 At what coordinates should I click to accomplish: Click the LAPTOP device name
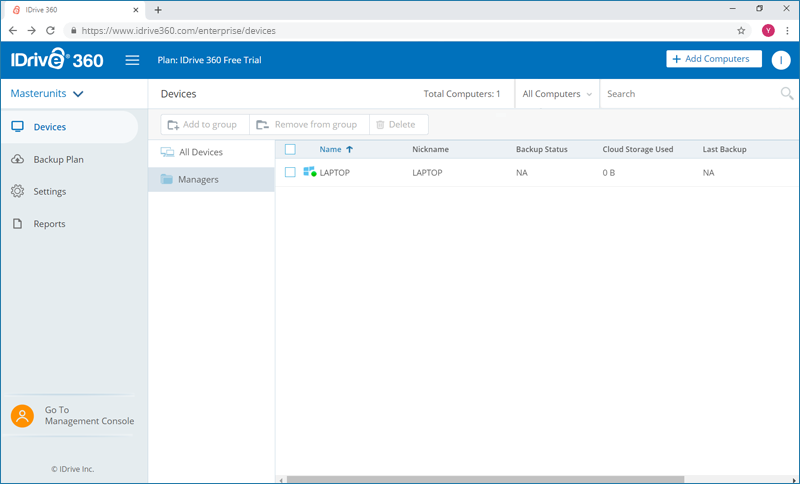[335, 172]
